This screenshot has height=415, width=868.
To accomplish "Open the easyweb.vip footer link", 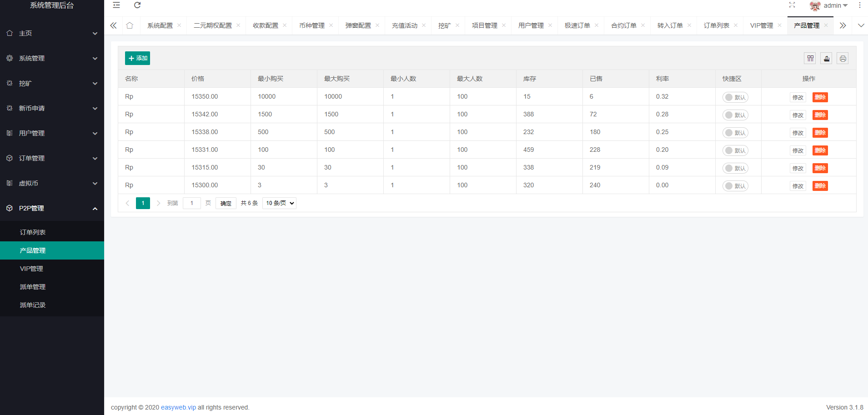I will [178, 407].
